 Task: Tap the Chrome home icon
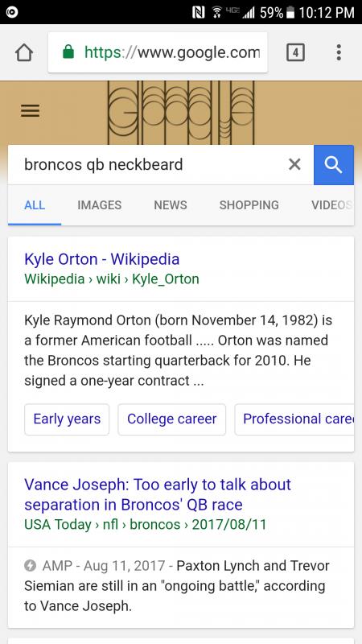pyautogui.click(x=24, y=53)
